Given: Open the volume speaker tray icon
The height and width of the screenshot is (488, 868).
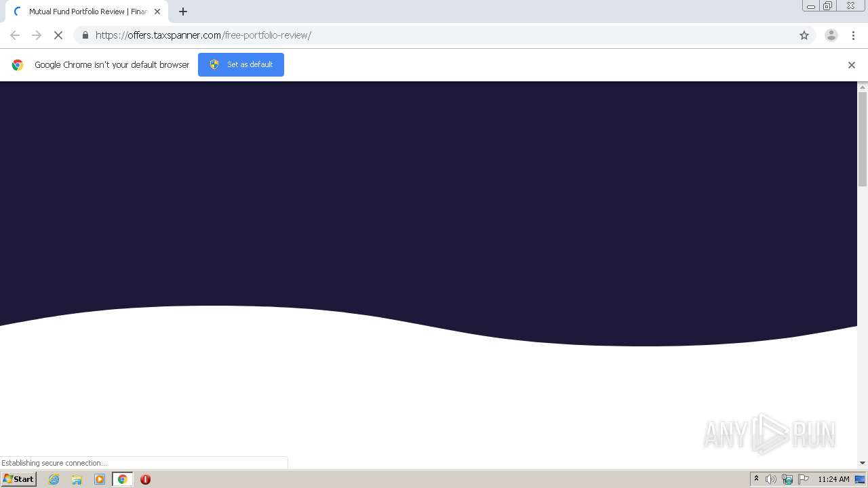Looking at the screenshot, I should pos(771,479).
